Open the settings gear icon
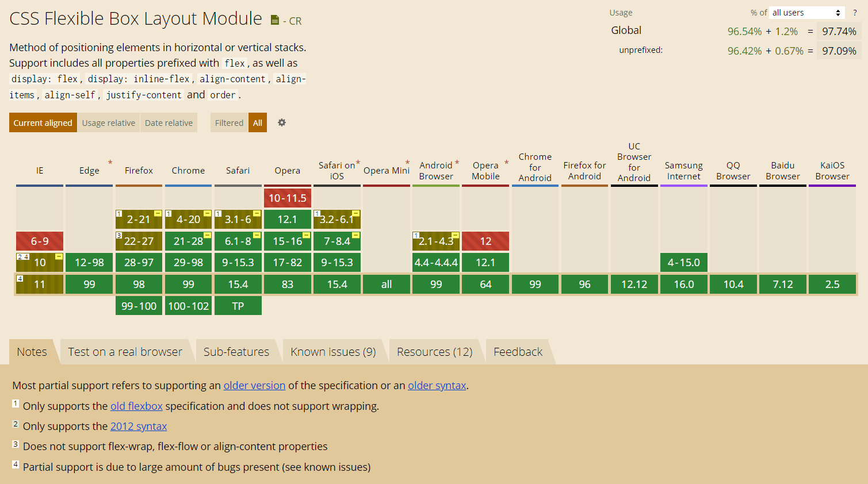The image size is (868, 484). coord(282,122)
